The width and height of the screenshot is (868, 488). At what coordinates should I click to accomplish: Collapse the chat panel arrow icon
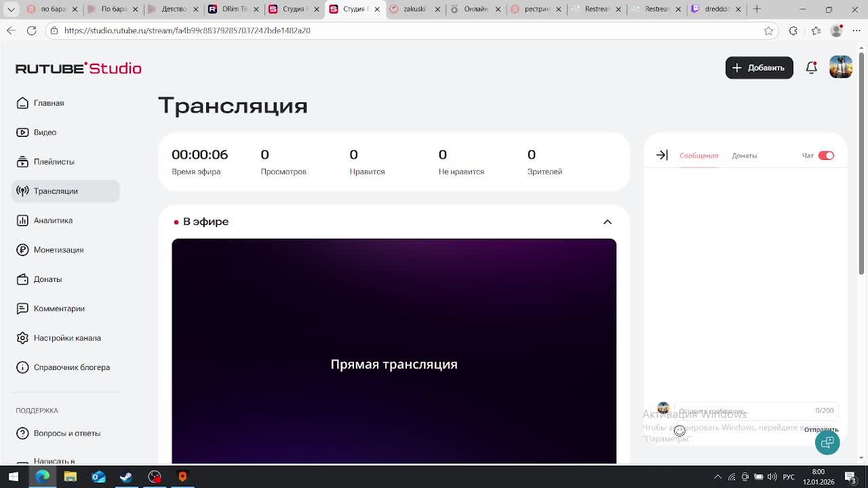[662, 155]
